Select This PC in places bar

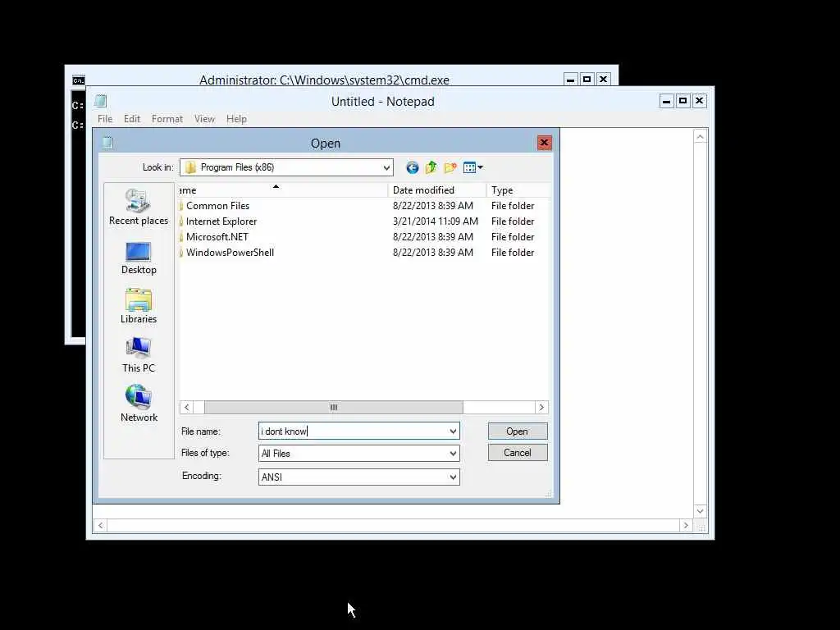click(x=138, y=355)
